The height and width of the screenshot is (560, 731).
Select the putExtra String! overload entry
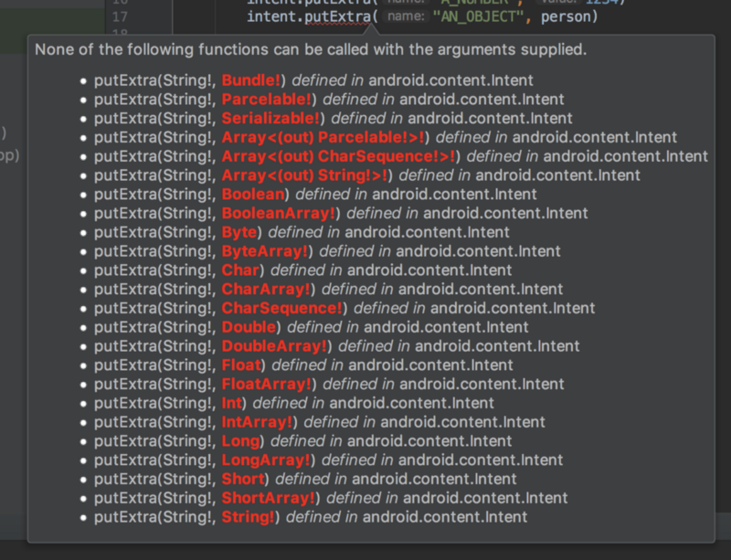[311, 517]
